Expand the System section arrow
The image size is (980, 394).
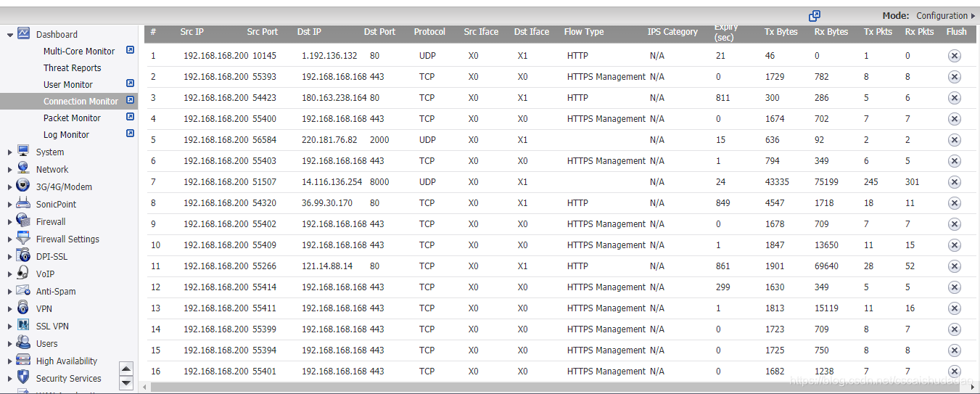click(x=10, y=152)
